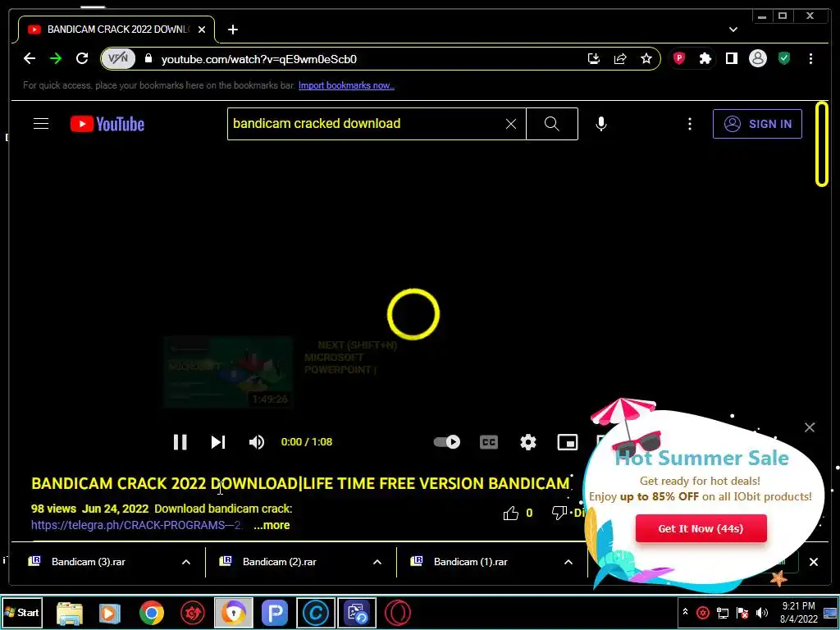Click the install/download page icon in address bar
The width and height of the screenshot is (840, 630).
(x=594, y=58)
